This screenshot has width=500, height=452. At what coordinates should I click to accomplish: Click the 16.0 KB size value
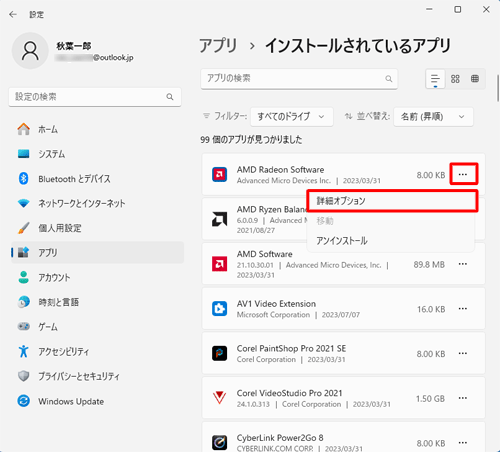431,309
